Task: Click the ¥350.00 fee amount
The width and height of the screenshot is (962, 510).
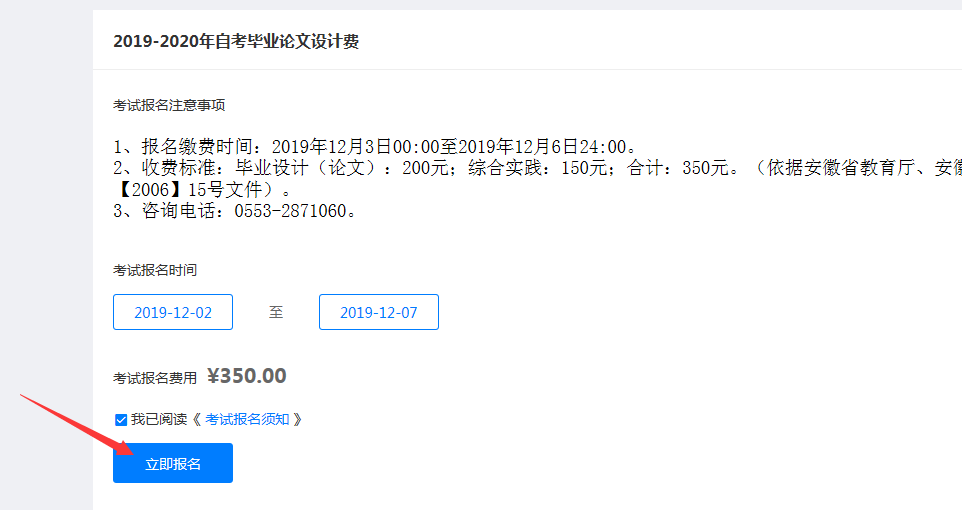Action: 247,376
